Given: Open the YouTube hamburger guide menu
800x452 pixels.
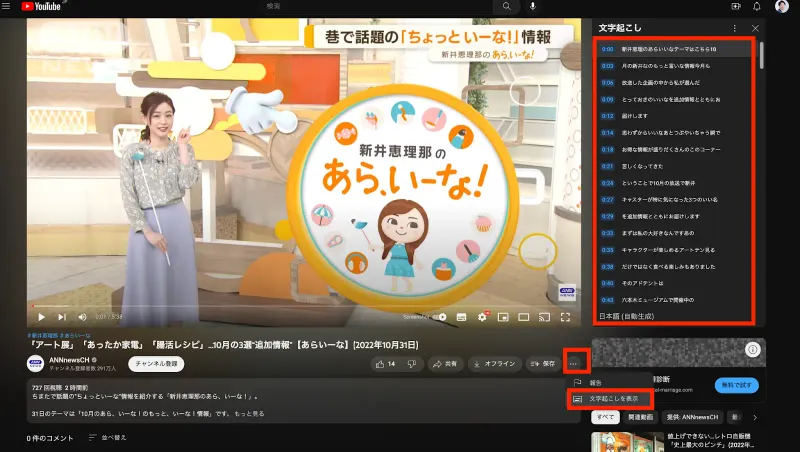Looking at the screenshot, I should point(6,6).
